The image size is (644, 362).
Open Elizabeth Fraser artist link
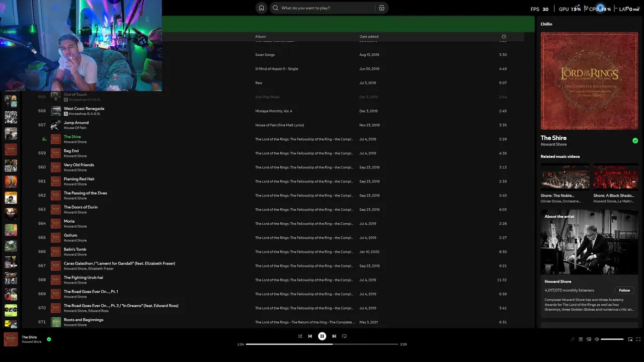(x=101, y=268)
